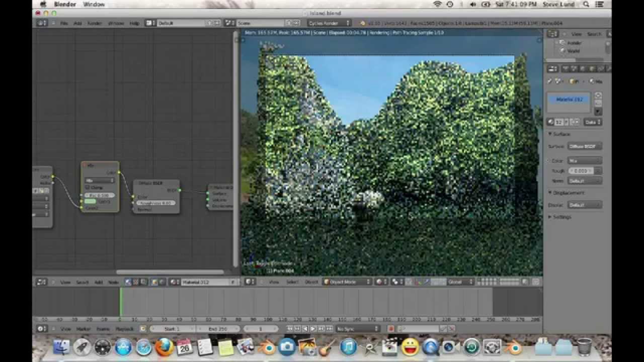Open the Global transform orientation dropdown

(x=460, y=282)
